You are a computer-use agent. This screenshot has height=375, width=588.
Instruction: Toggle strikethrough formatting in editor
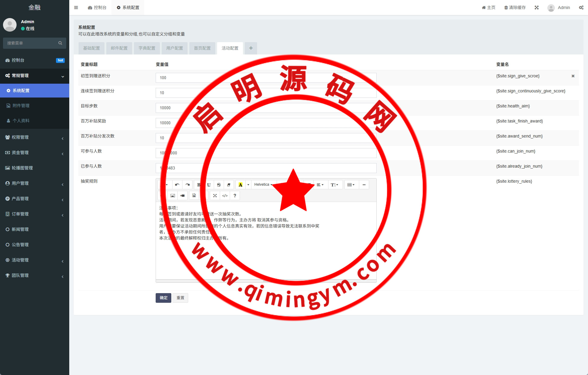tap(219, 185)
